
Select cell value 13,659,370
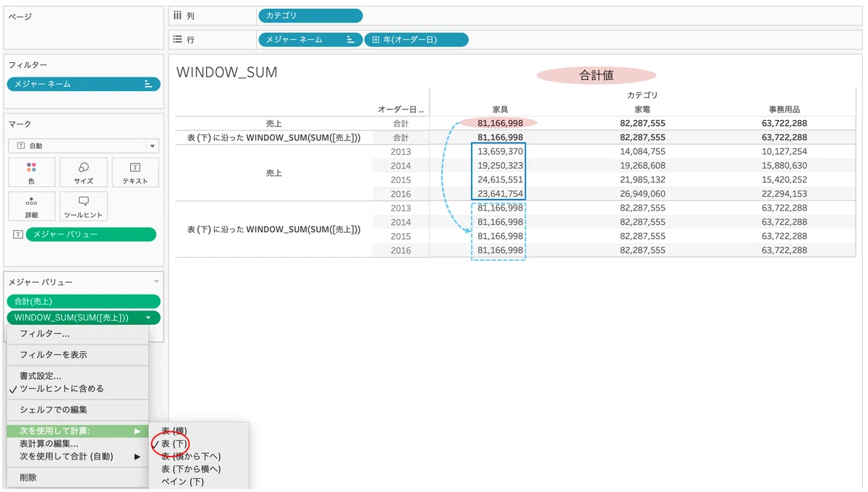500,152
